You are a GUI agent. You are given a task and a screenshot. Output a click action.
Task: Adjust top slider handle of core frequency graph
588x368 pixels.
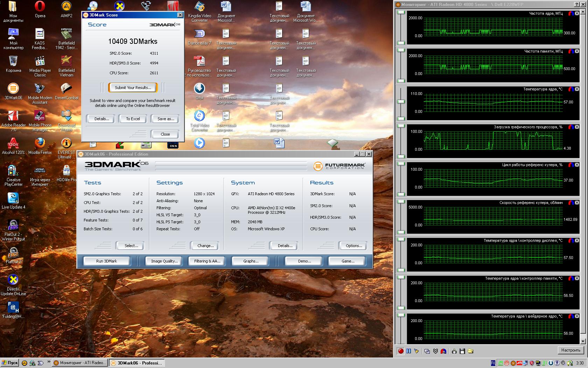click(x=401, y=13)
